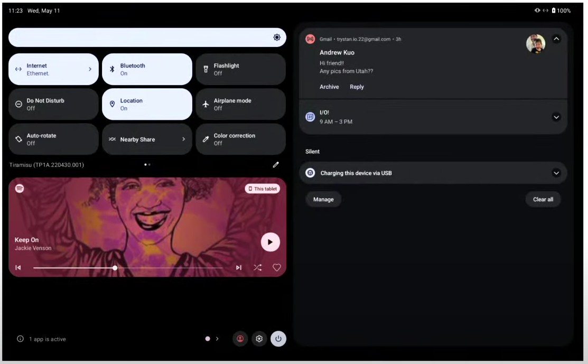Screen dimensions: 588x364
Task: Click the Location pin icon
Action: point(112,104)
